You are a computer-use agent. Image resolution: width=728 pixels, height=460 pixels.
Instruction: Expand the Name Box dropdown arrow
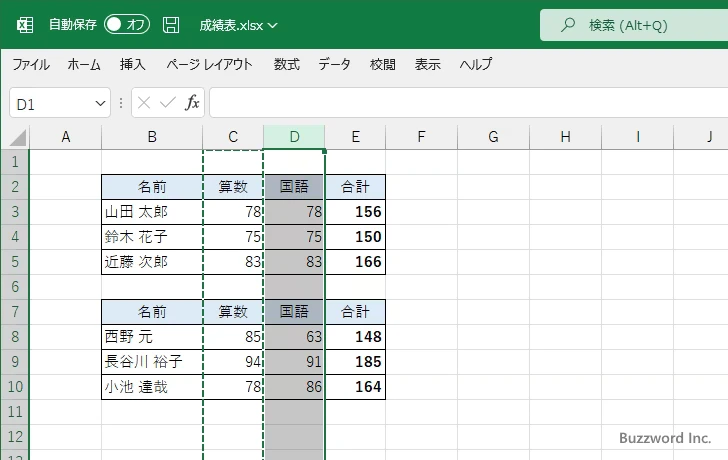tap(100, 103)
